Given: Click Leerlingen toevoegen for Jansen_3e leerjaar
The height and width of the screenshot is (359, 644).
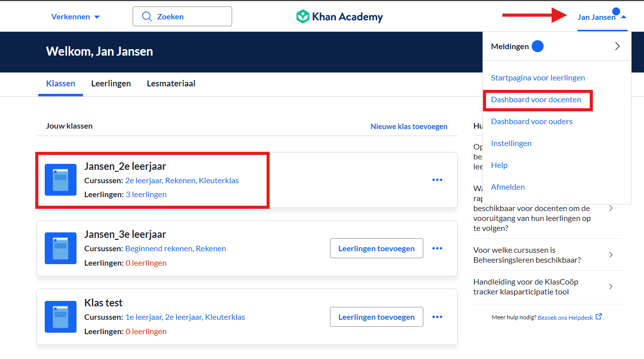Looking at the screenshot, I should point(376,248).
